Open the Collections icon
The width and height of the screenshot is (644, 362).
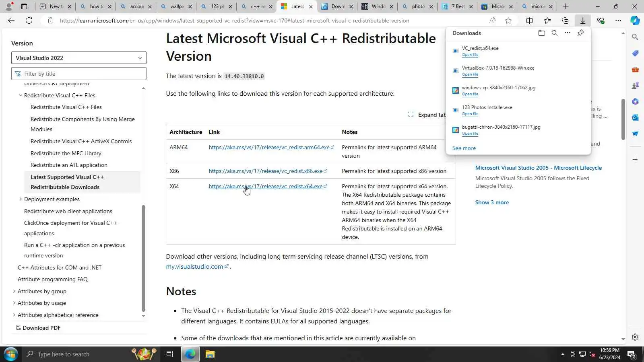tap(565, 21)
